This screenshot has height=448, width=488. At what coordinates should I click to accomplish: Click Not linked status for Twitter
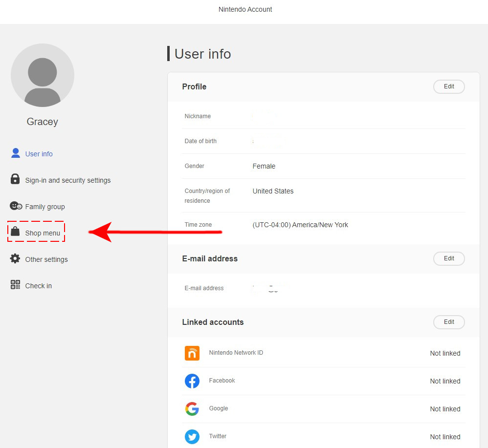(x=445, y=437)
